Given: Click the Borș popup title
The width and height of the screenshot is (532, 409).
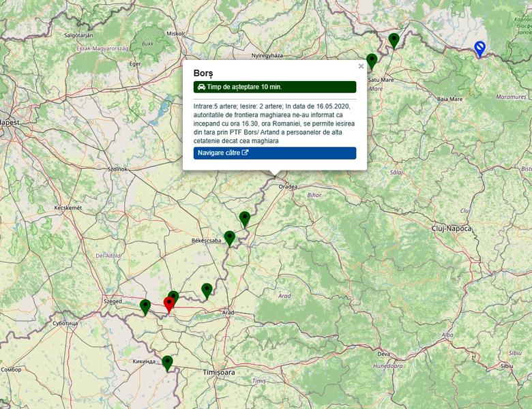Looking at the screenshot, I should [x=203, y=72].
